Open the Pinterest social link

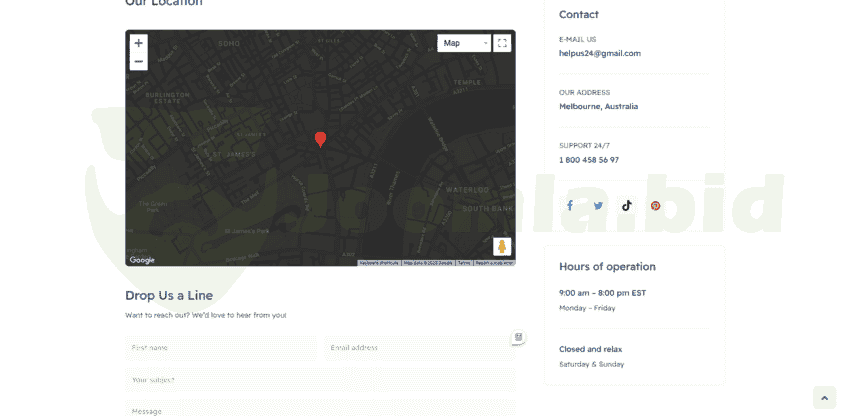(655, 206)
